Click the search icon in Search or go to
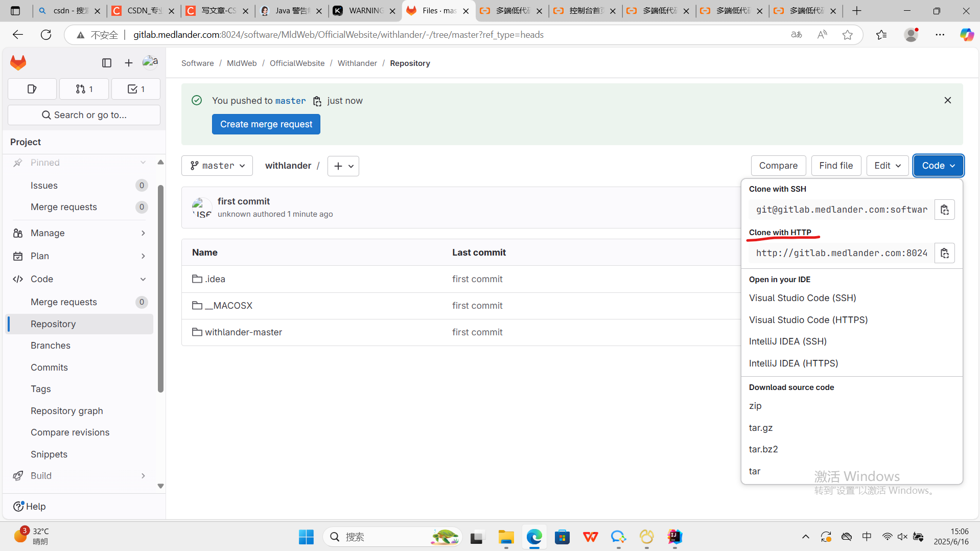The image size is (980, 551). 46,114
